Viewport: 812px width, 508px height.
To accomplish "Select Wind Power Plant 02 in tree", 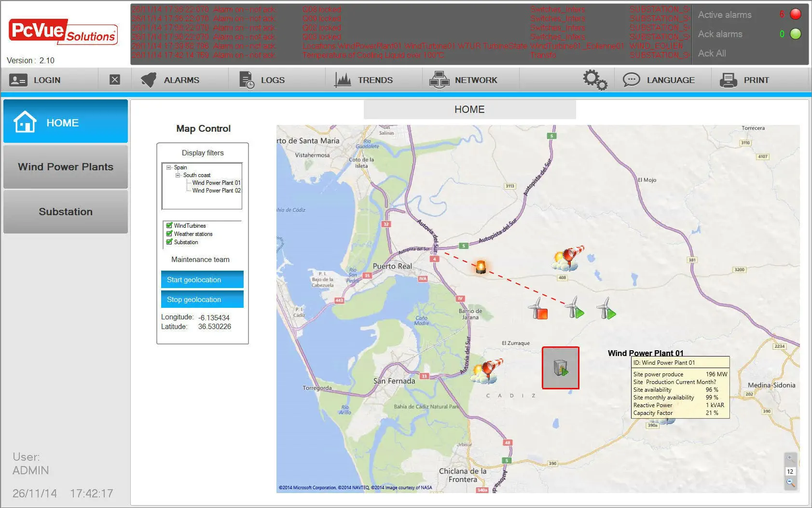I will (x=216, y=191).
